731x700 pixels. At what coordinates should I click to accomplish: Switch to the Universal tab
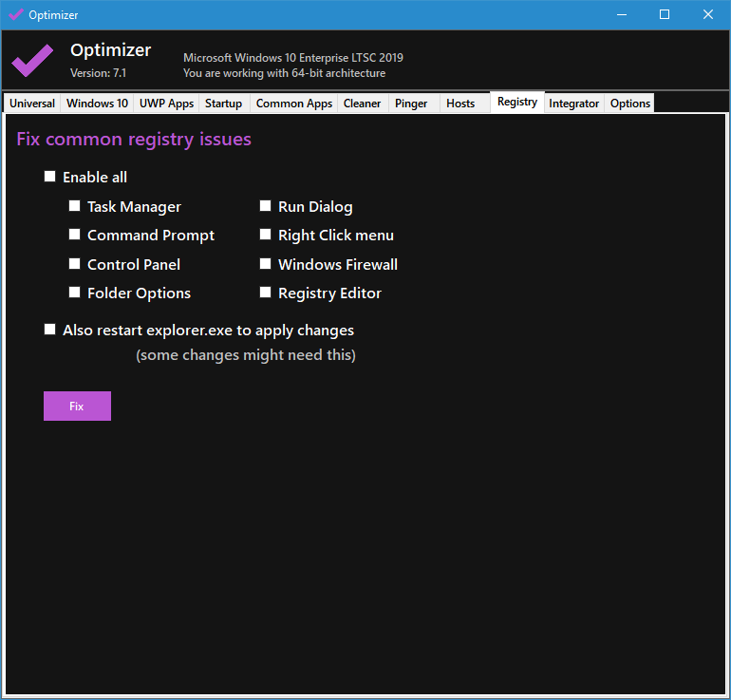point(32,104)
